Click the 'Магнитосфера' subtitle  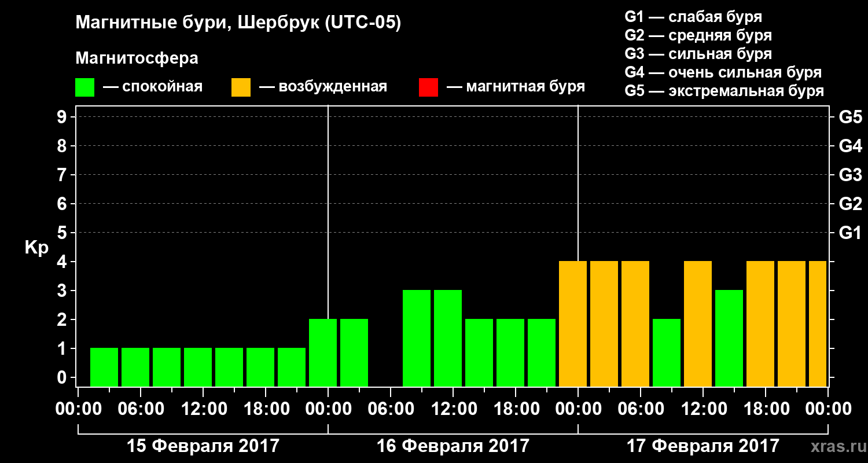(x=137, y=58)
